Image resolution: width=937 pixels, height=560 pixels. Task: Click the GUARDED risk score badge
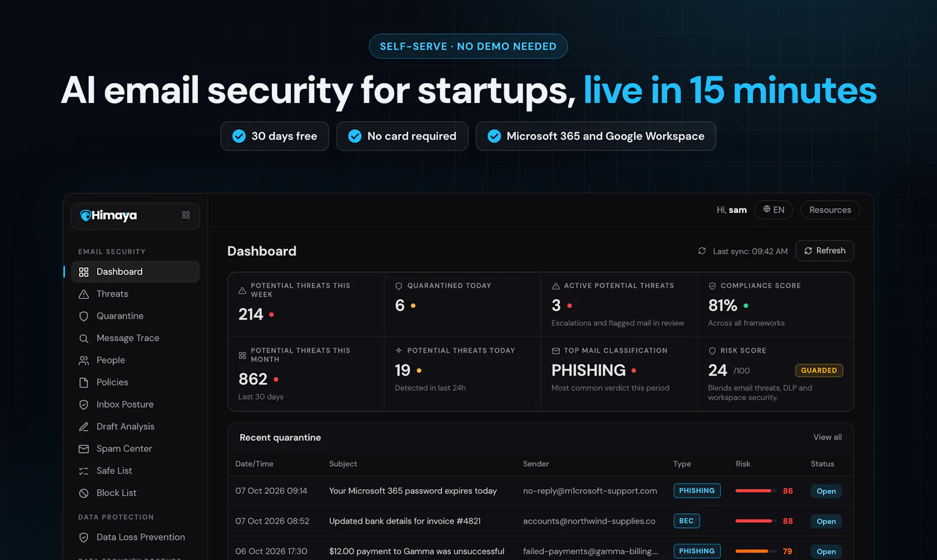tap(819, 370)
